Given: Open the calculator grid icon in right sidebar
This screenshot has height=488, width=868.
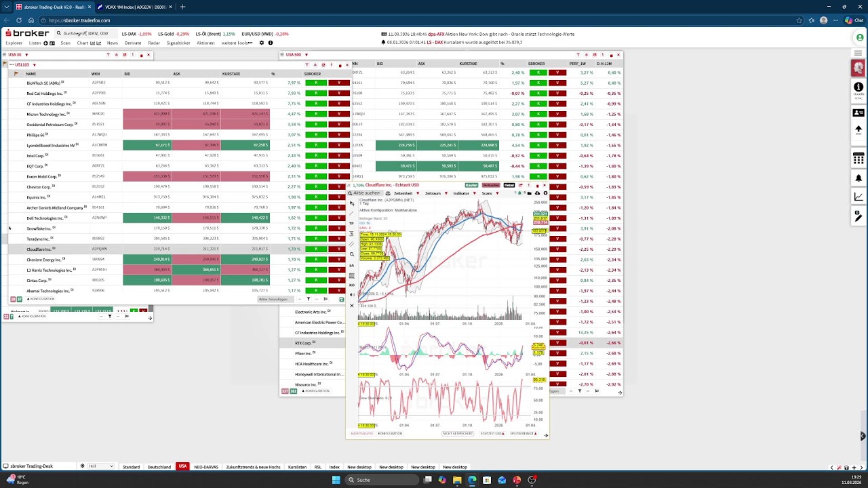Looking at the screenshot, I should tap(859, 159).
